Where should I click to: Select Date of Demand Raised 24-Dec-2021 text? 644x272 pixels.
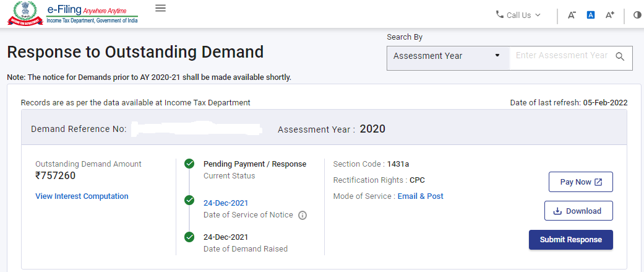[226, 237]
